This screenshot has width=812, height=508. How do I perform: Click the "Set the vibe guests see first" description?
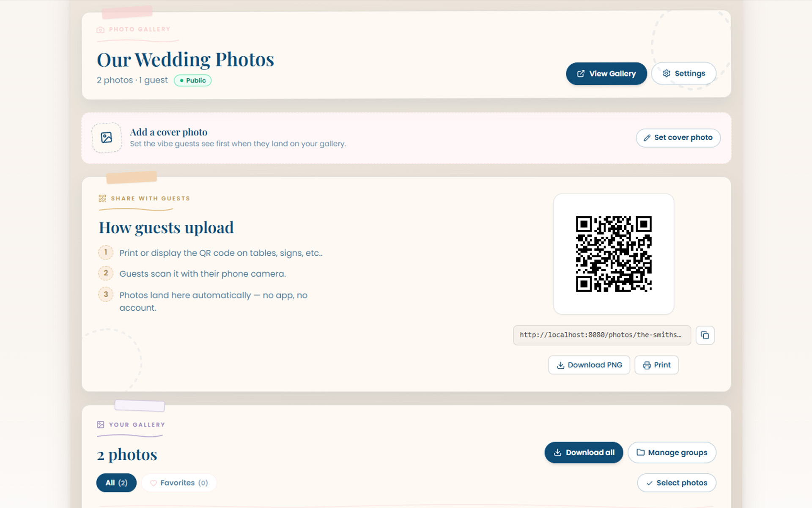tap(238, 144)
